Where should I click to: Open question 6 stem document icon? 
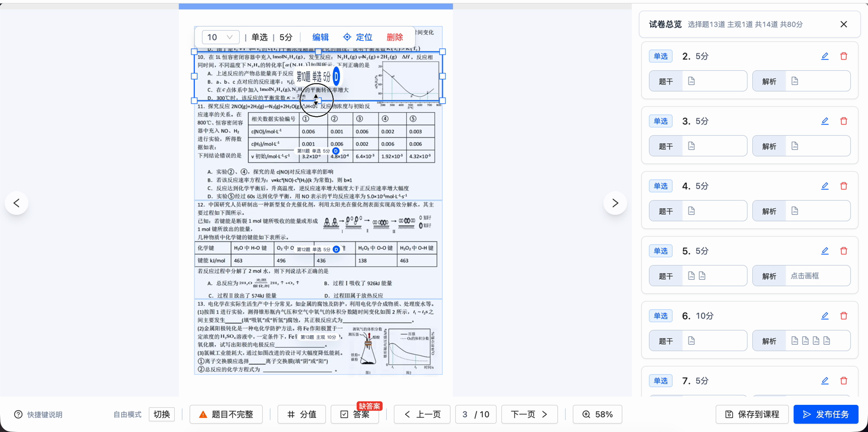(x=691, y=341)
